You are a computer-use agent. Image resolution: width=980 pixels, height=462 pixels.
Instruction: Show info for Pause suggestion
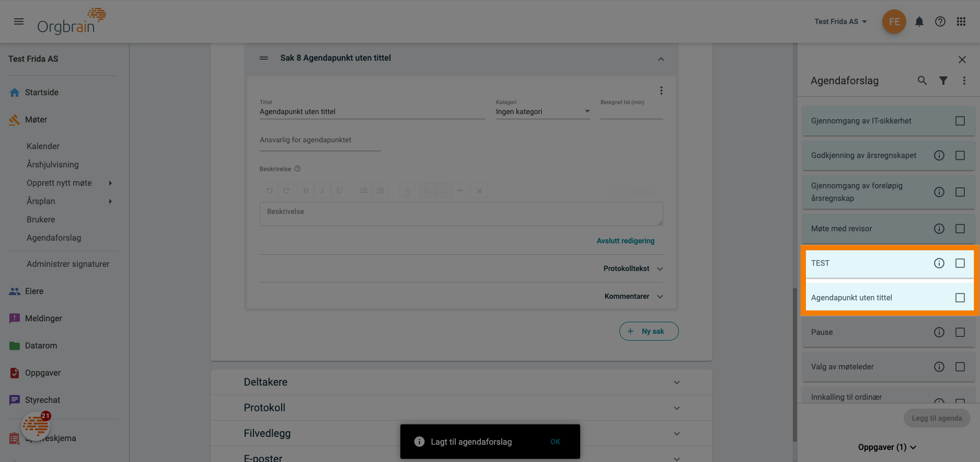939,332
